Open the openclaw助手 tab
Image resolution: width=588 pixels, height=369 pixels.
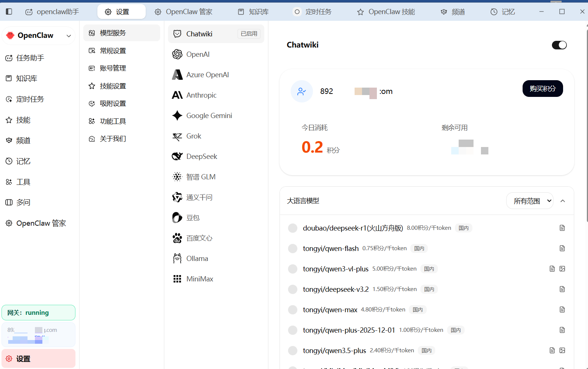(52, 12)
